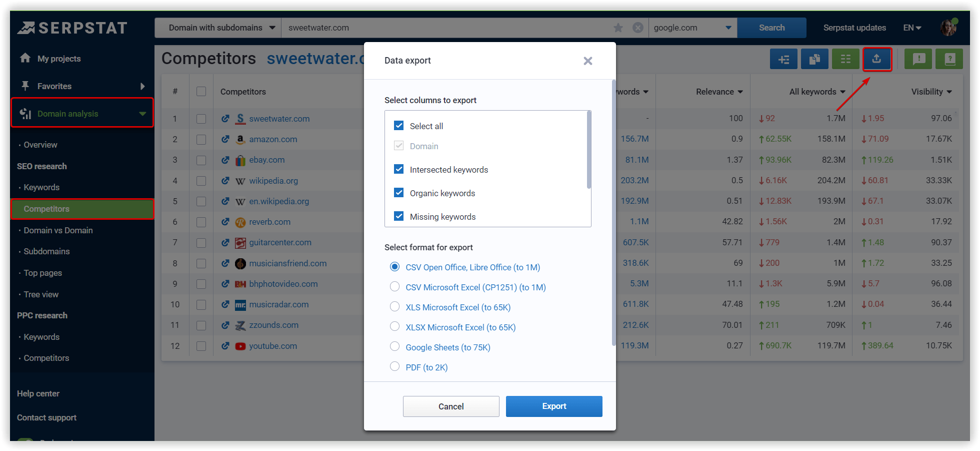Image resolution: width=980 pixels, height=451 pixels.
Task: Click the export upload icon in toolbar
Action: [x=876, y=59]
